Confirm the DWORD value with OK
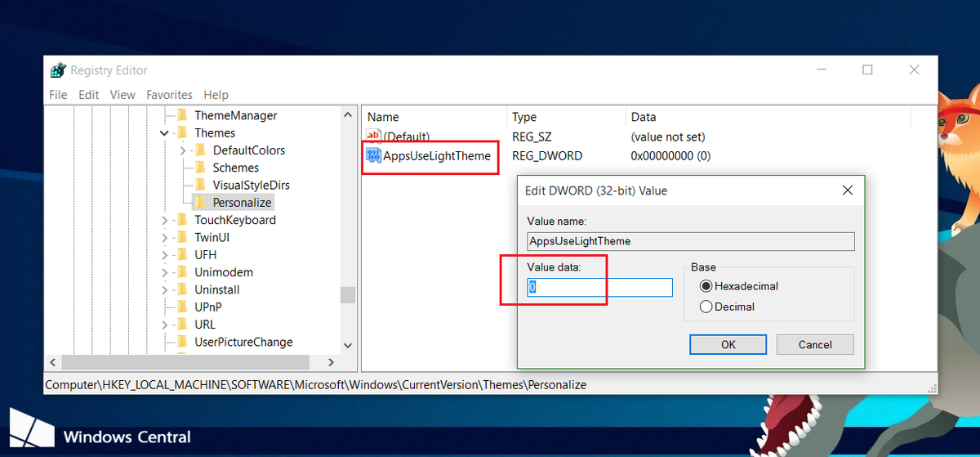Screen dimensions: 980x457 point(728,344)
